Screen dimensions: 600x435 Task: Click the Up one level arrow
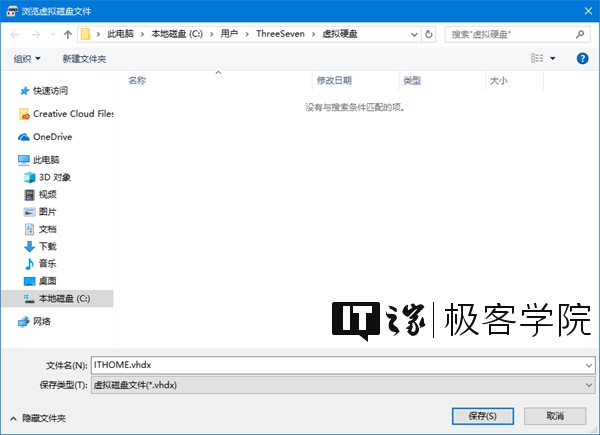[67, 34]
